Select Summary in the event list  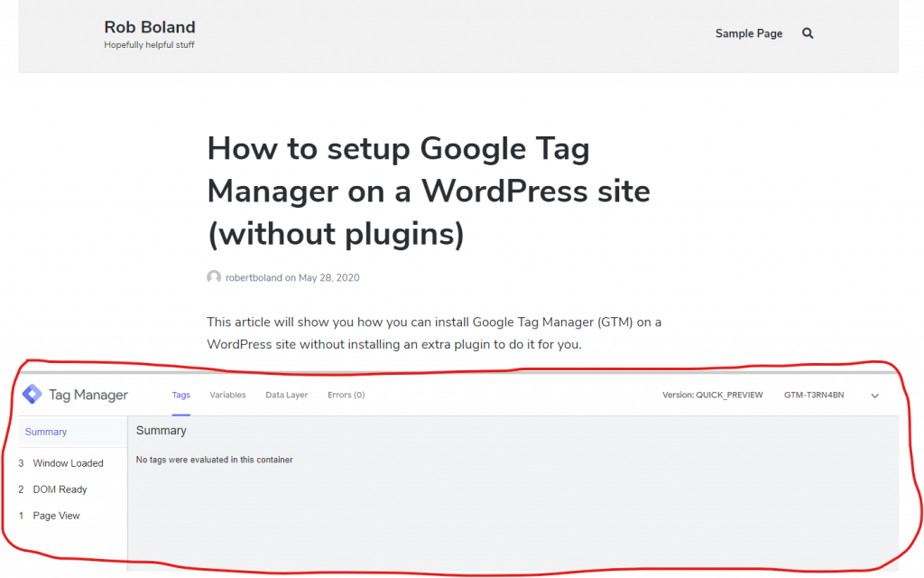tap(46, 432)
